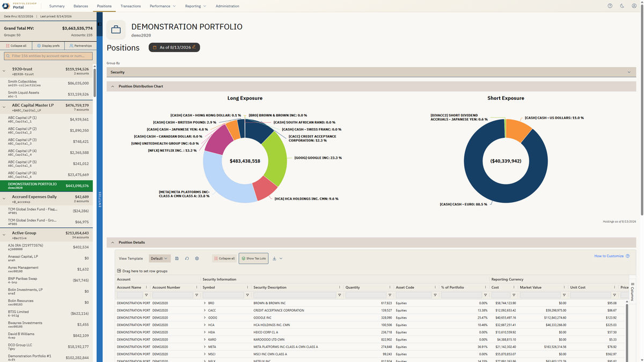Collapse the Position Details section
This screenshot has width=644, height=362.
tap(113, 242)
